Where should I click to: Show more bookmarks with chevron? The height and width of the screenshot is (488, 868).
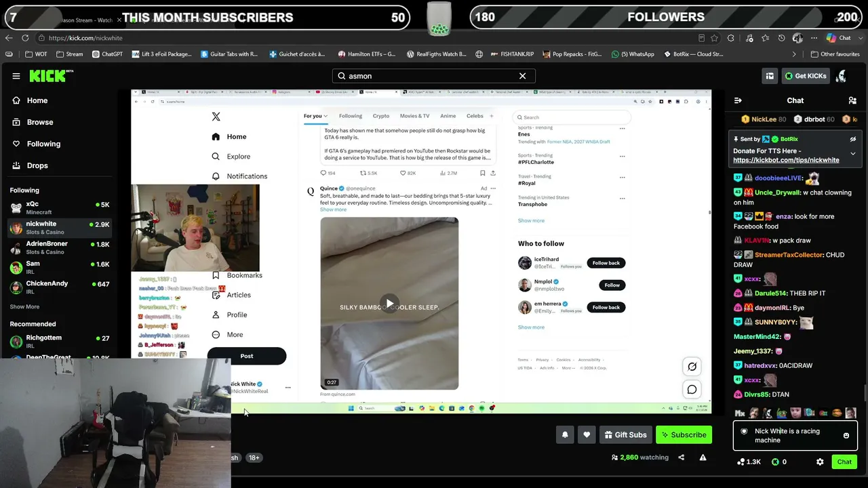tap(794, 54)
